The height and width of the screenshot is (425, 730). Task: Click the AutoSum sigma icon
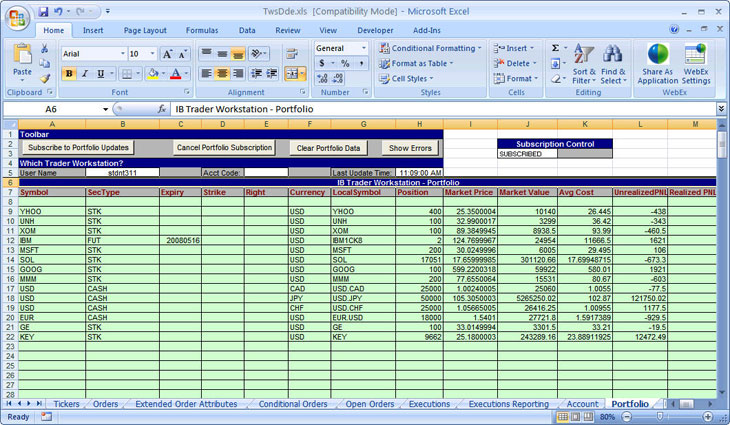555,48
